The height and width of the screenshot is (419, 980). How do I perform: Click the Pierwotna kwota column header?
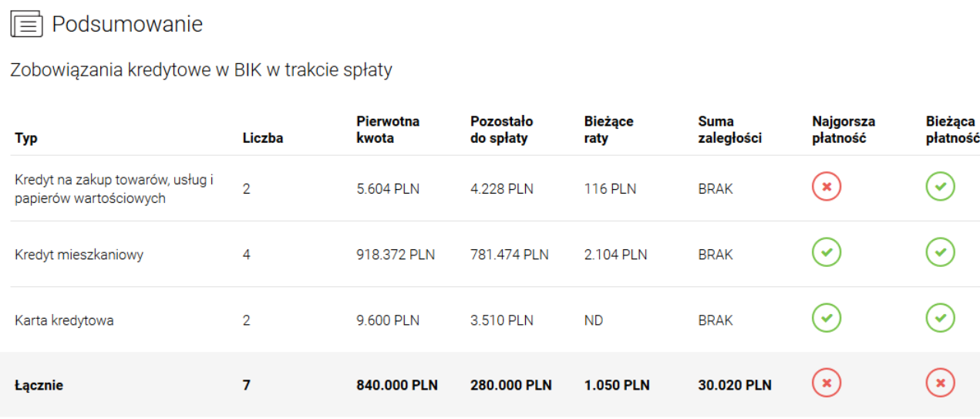point(388,130)
